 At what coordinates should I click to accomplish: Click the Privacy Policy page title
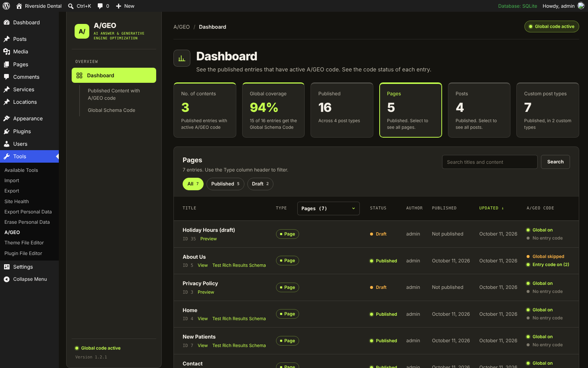[200, 283]
